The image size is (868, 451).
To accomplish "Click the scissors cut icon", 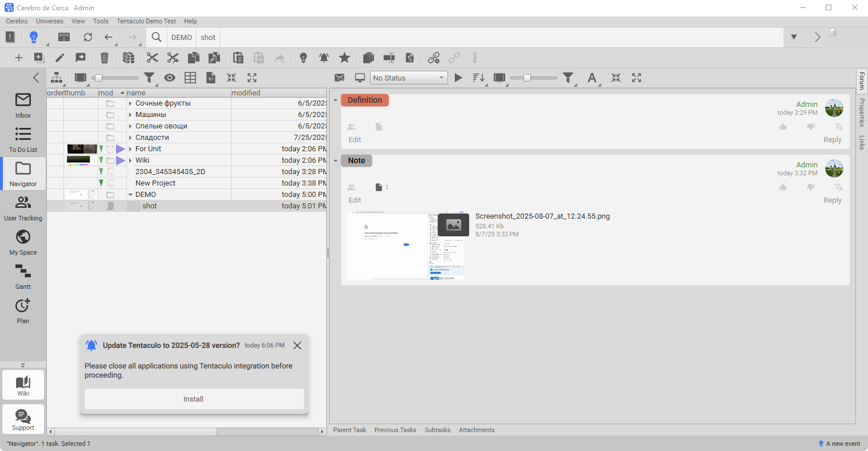I will pos(152,58).
